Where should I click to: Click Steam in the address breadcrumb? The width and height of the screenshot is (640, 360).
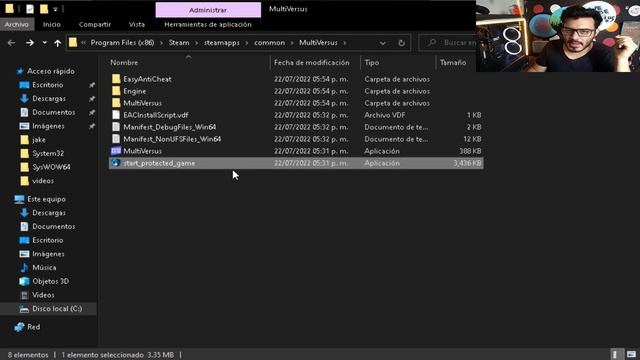[x=179, y=42]
